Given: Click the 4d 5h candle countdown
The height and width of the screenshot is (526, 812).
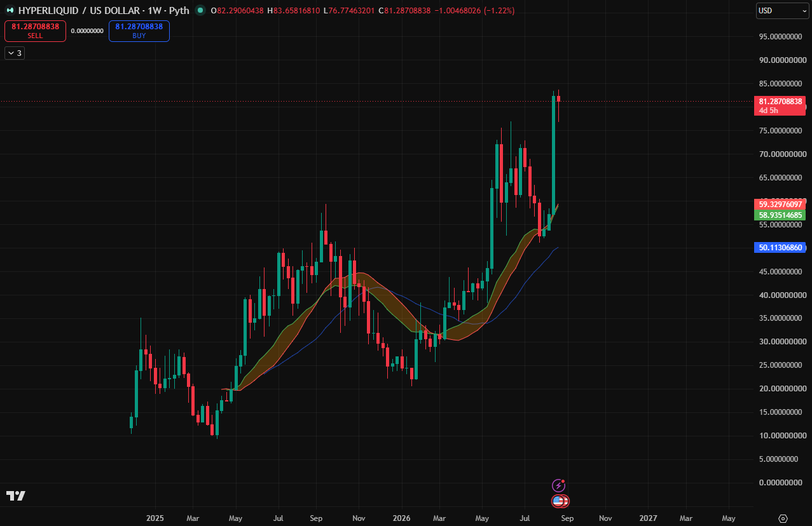Looking at the screenshot, I should [769, 111].
